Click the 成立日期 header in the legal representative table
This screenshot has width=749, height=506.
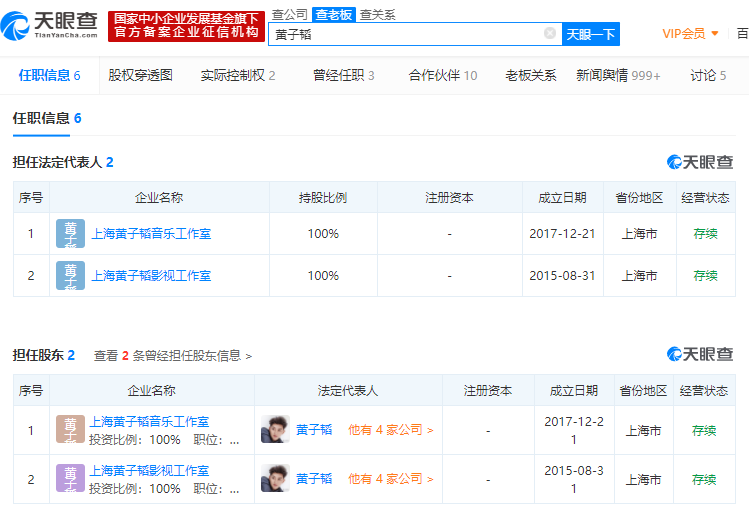[562, 197]
